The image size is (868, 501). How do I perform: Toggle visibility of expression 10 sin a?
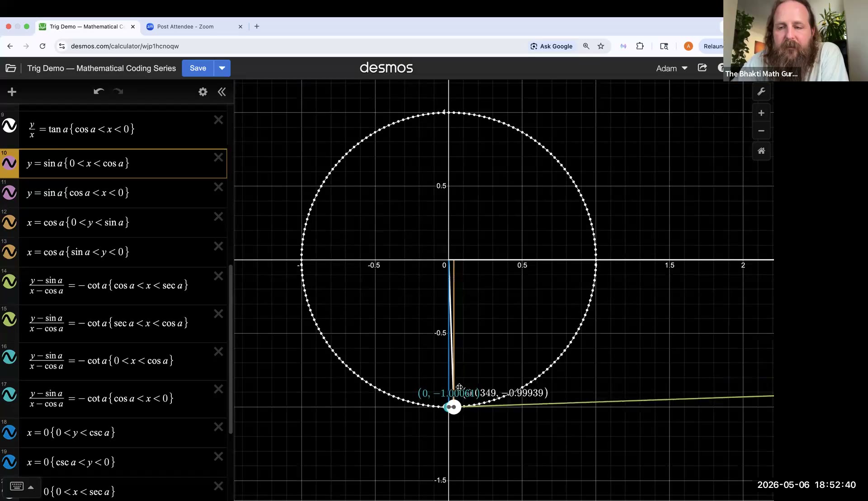click(x=9, y=163)
